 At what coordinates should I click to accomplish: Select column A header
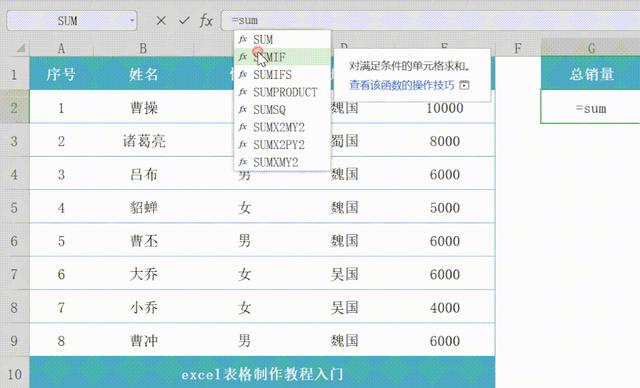pyautogui.click(x=61, y=49)
